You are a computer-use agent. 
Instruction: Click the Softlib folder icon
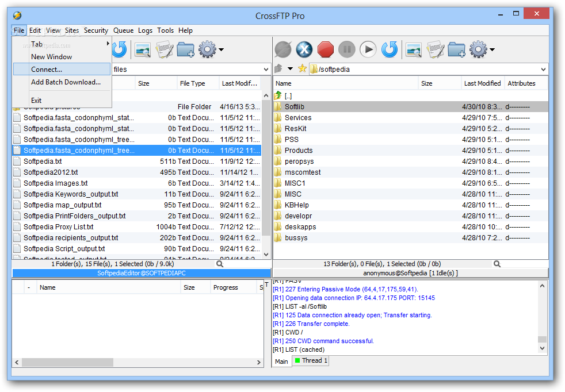coord(278,106)
